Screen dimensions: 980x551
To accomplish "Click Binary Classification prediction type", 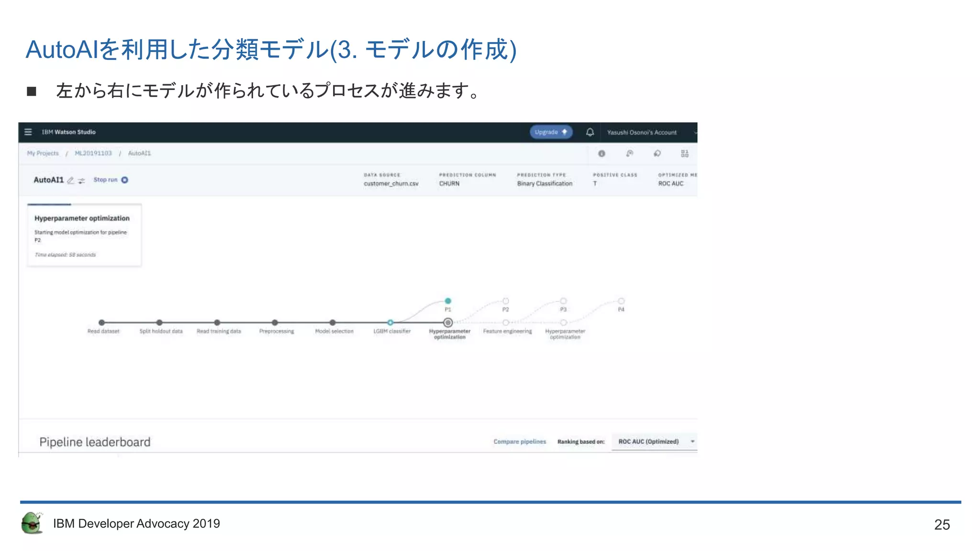I will (x=545, y=184).
